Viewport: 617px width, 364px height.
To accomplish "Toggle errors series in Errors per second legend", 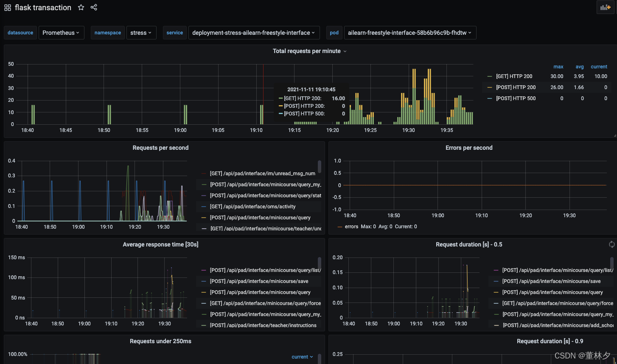I will click(351, 227).
